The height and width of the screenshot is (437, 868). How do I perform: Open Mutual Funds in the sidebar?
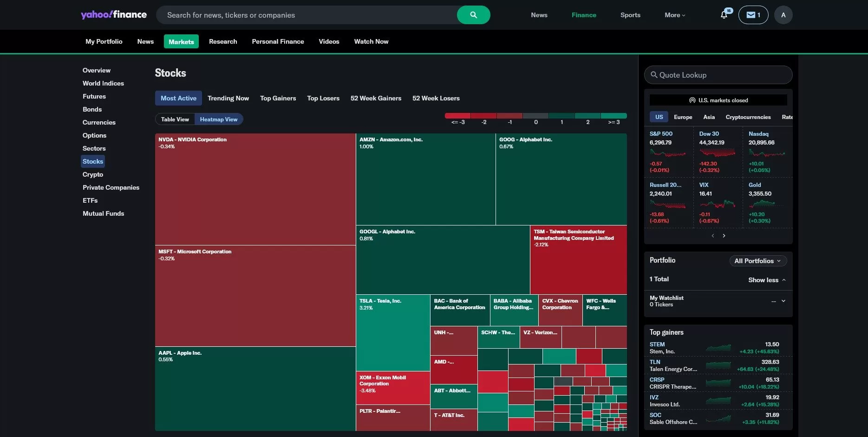[103, 213]
